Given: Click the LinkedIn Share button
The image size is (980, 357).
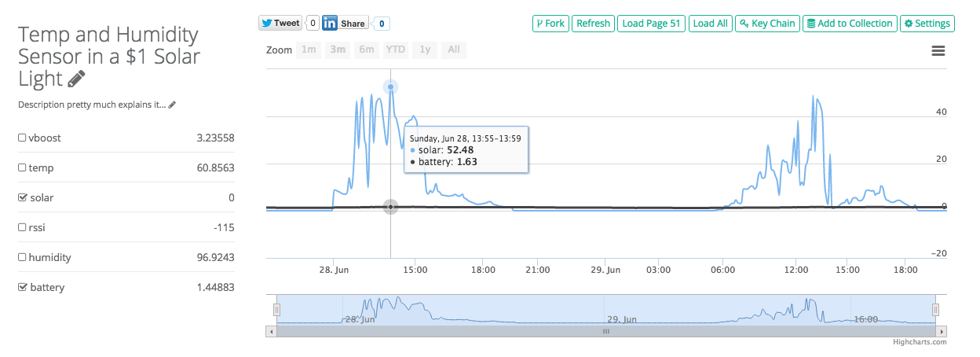Looking at the screenshot, I should coord(345,23).
